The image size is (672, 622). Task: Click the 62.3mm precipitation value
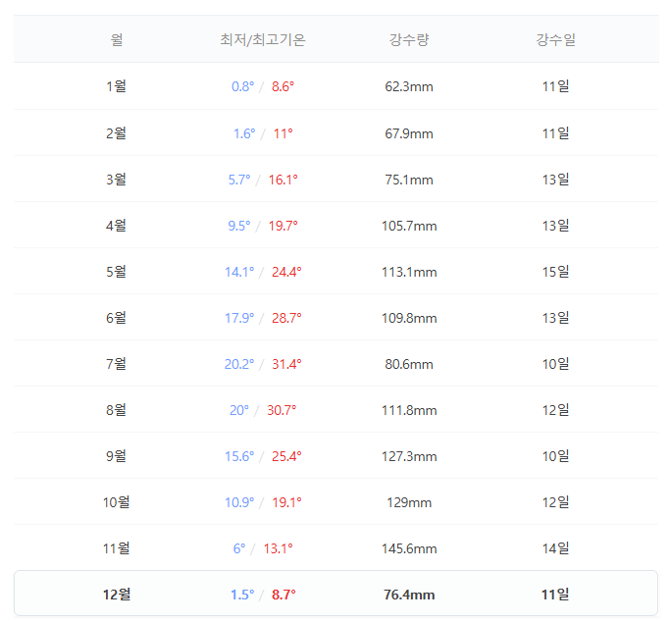pos(409,86)
